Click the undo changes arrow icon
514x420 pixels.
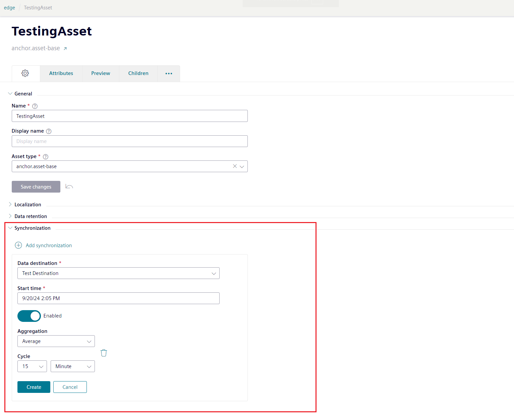click(x=69, y=187)
